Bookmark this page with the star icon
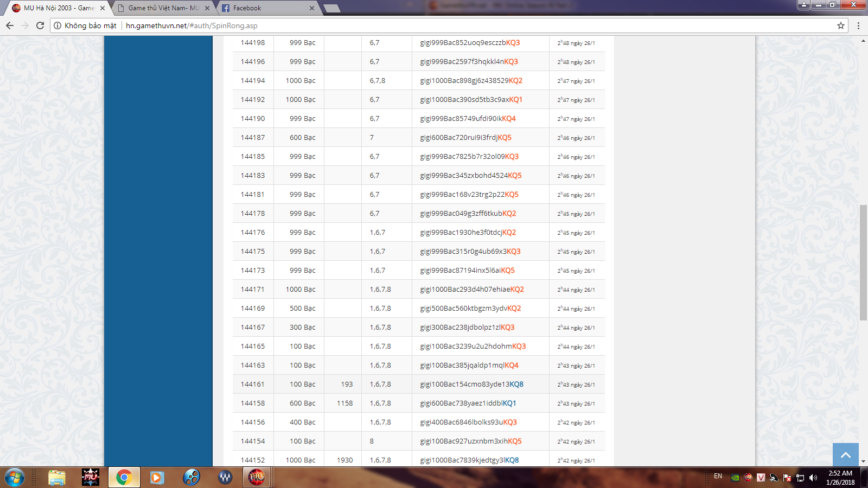The image size is (868, 488). click(x=841, y=25)
